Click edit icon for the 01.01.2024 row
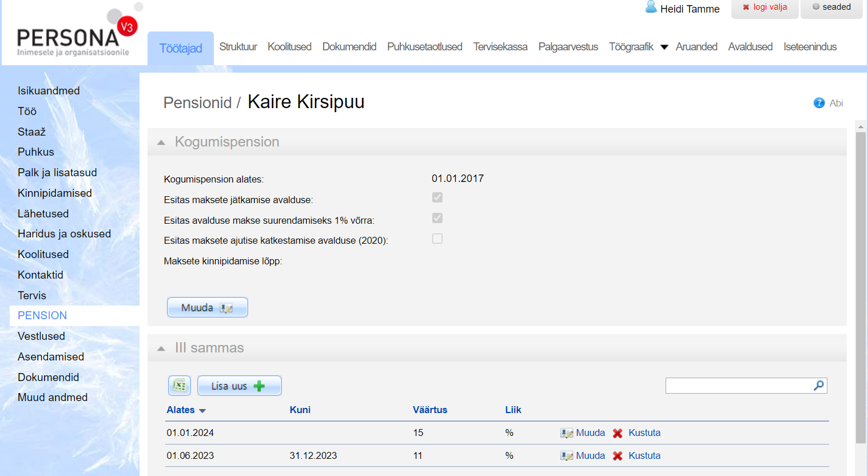 tap(566, 433)
